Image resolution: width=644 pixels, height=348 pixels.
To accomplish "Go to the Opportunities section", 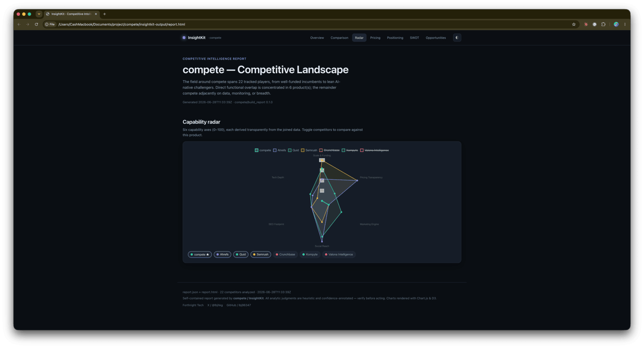I will 436,38.
